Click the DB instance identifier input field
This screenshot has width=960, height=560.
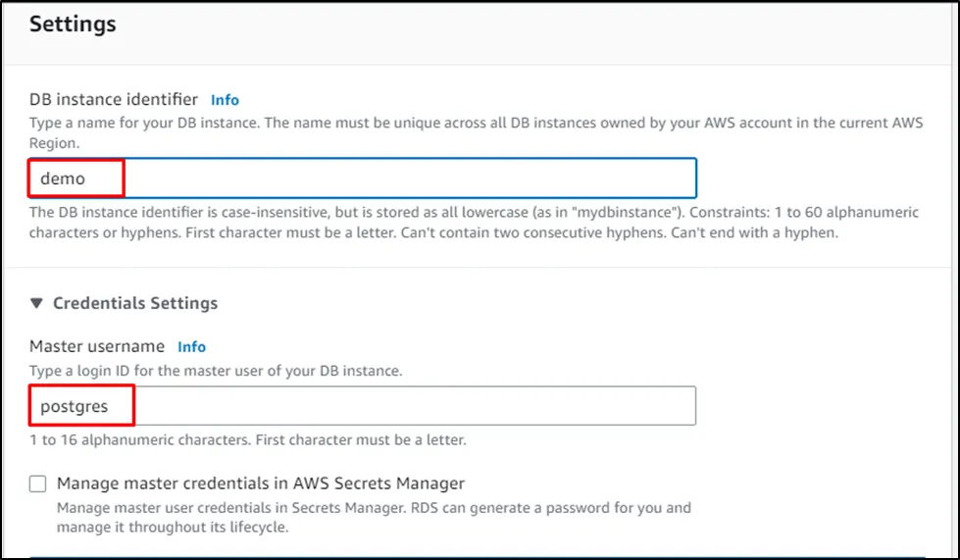click(x=392, y=178)
